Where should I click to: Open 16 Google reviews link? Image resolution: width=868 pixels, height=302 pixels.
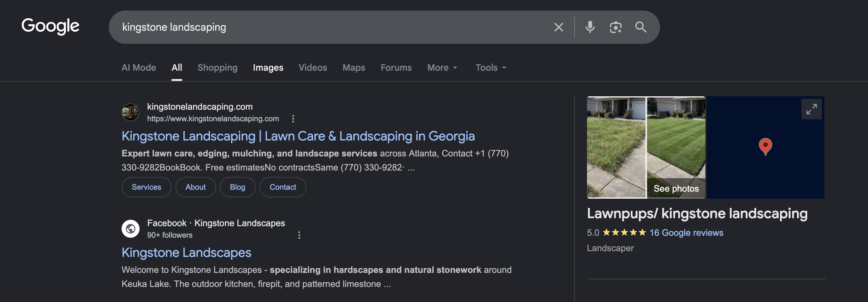coord(687,233)
